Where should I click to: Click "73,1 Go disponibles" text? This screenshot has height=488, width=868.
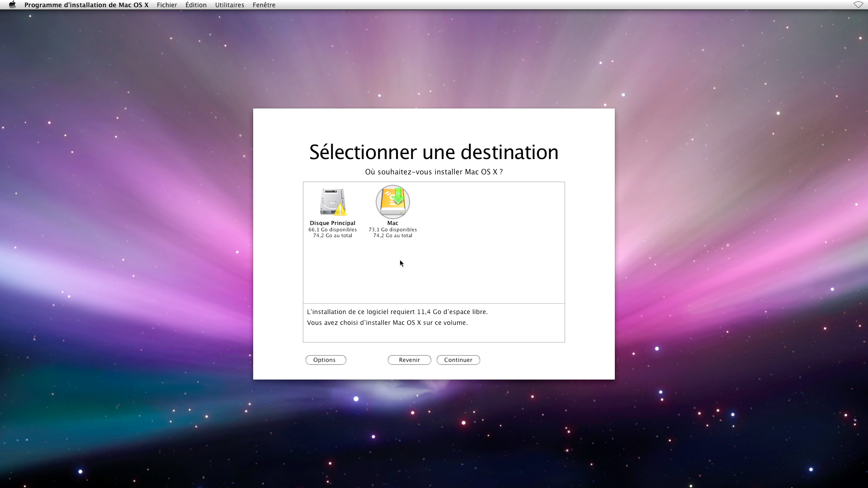pos(393,230)
